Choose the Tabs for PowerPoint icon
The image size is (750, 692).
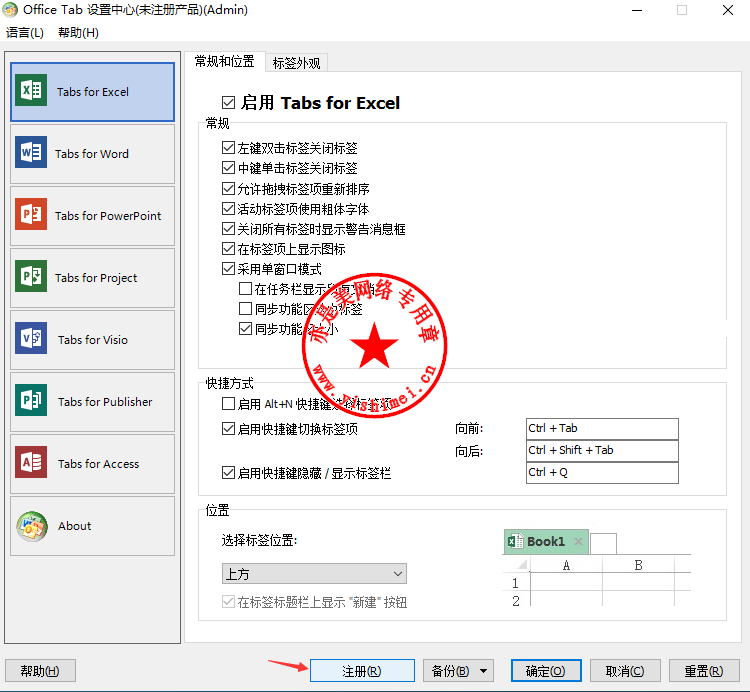pyautogui.click(x=31, y=214)
